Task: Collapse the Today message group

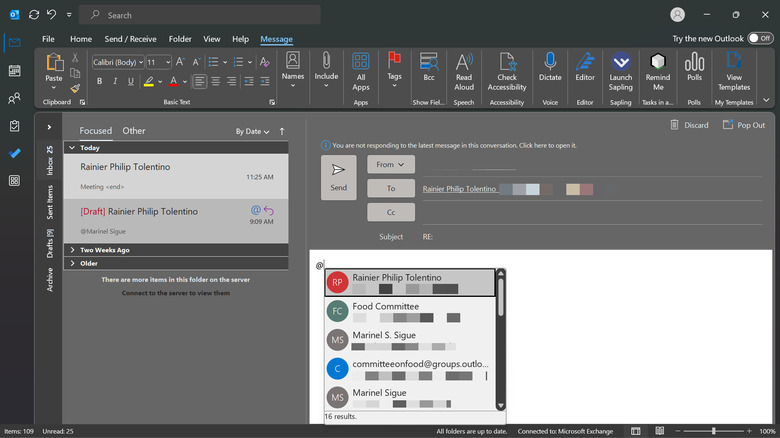Action: [x=72, y=148]
